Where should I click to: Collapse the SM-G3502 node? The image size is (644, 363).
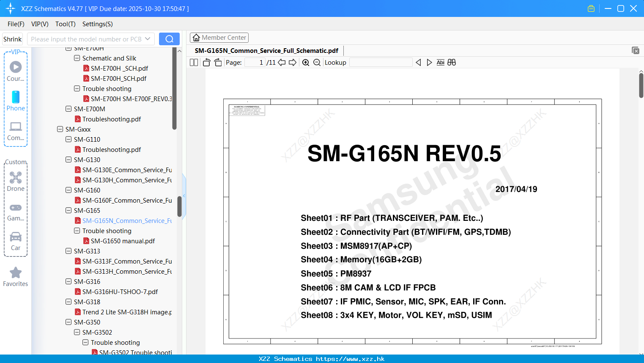pyautogui.click(x=77, y=332)
